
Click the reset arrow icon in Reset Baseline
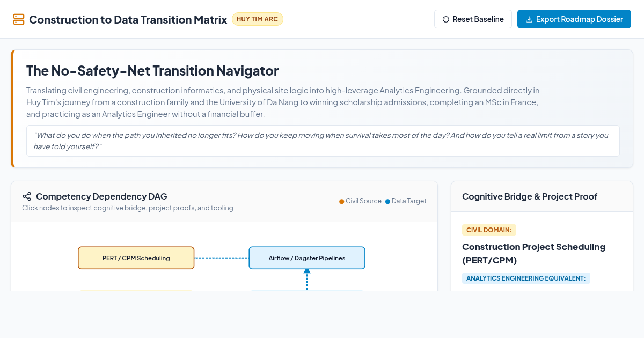click(x=446, y=19)
